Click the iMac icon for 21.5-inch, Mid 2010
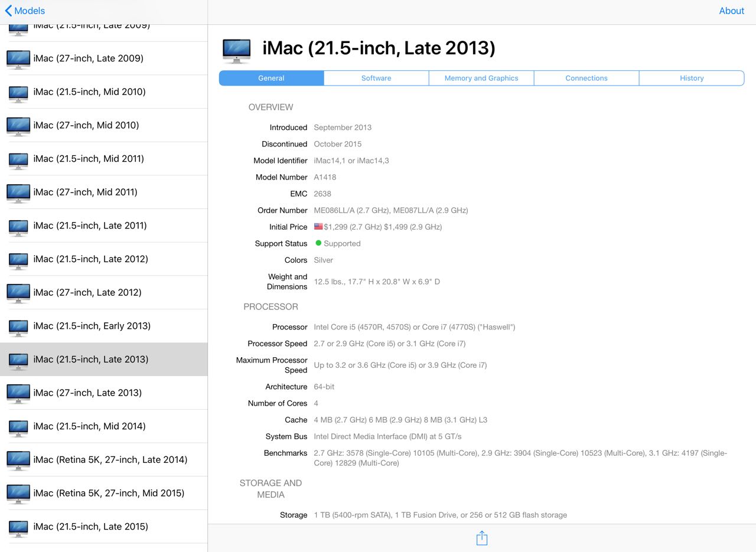This screenshot has width=756, height=552. [18, 93]
